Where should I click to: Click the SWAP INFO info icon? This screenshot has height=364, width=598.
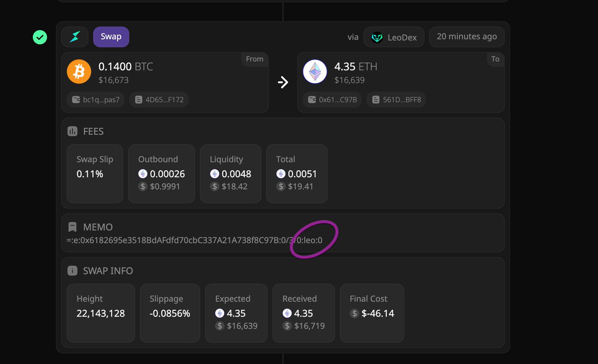click(x=72, y=270)
